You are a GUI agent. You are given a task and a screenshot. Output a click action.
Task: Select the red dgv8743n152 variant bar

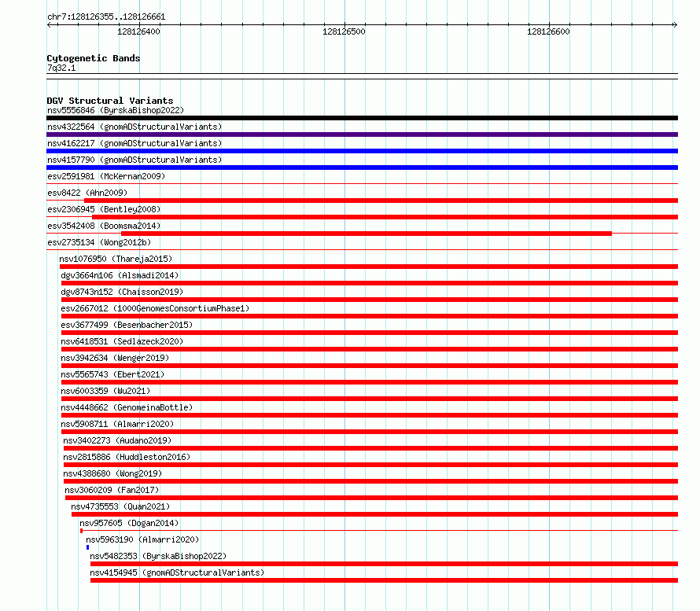click(x=370, y=300)
